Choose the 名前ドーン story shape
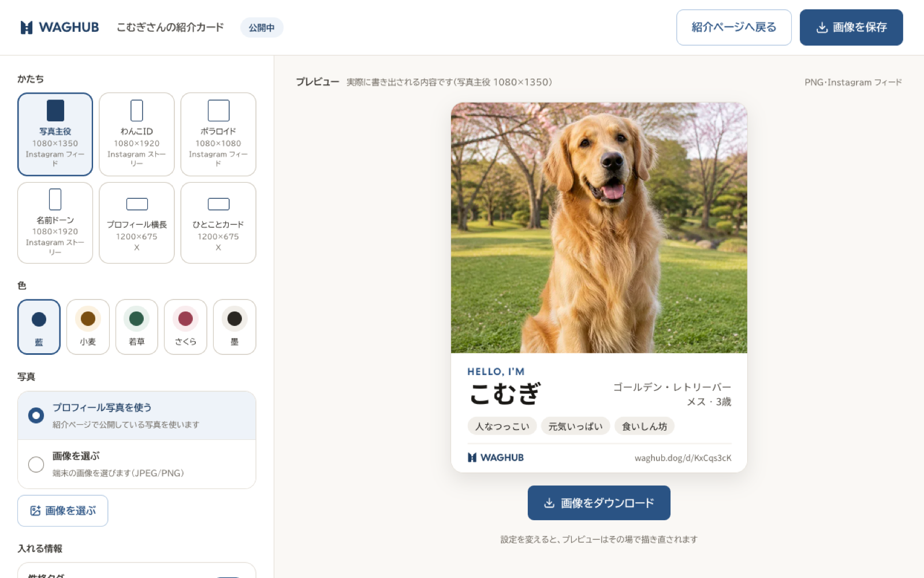Image resolution: width=924 pixels, height=578 pixels. (55, 223)
